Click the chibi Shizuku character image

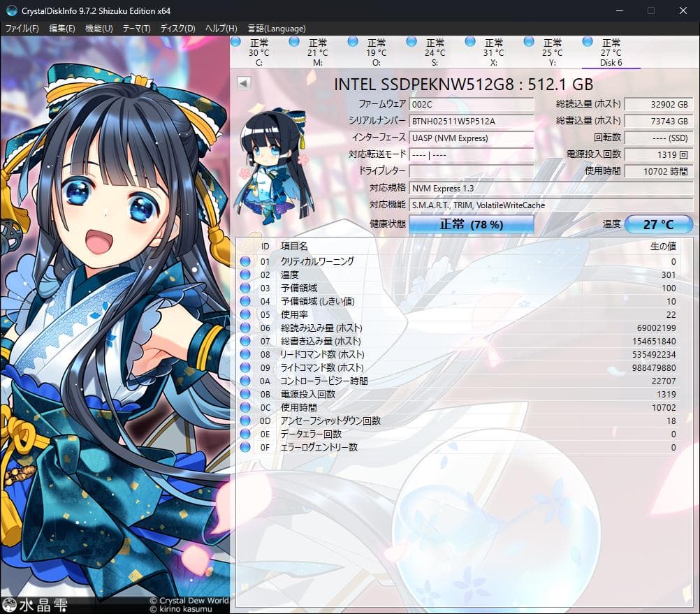274,166
